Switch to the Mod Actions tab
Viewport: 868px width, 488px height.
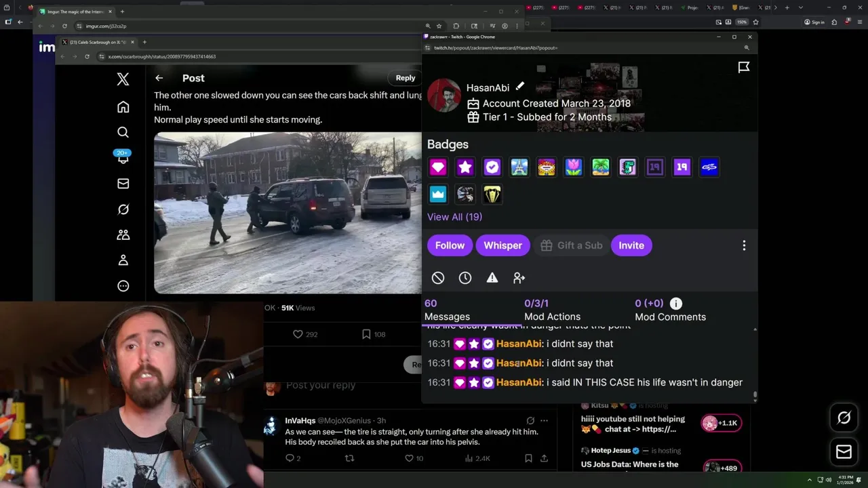(x=552, y=310)
